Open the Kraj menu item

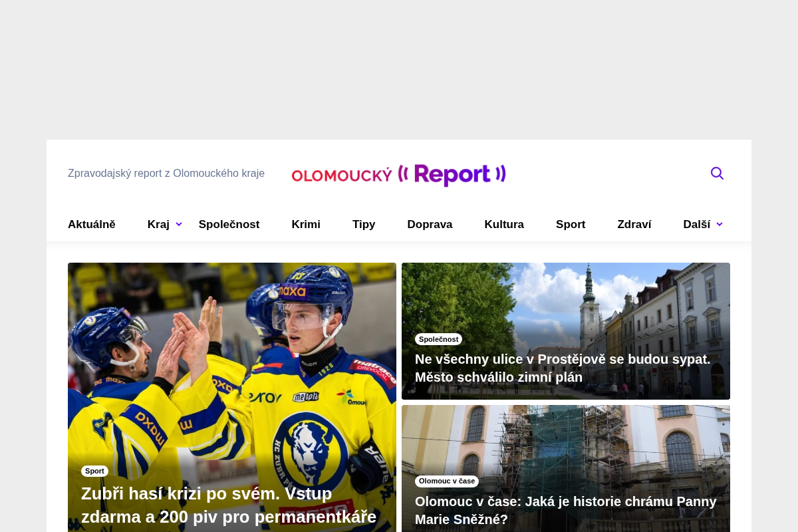pos(158,224)
